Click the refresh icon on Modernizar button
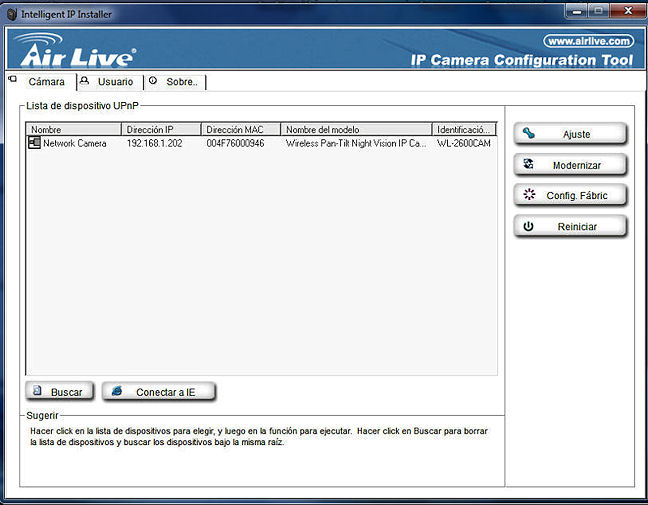 tap(529, 164)
